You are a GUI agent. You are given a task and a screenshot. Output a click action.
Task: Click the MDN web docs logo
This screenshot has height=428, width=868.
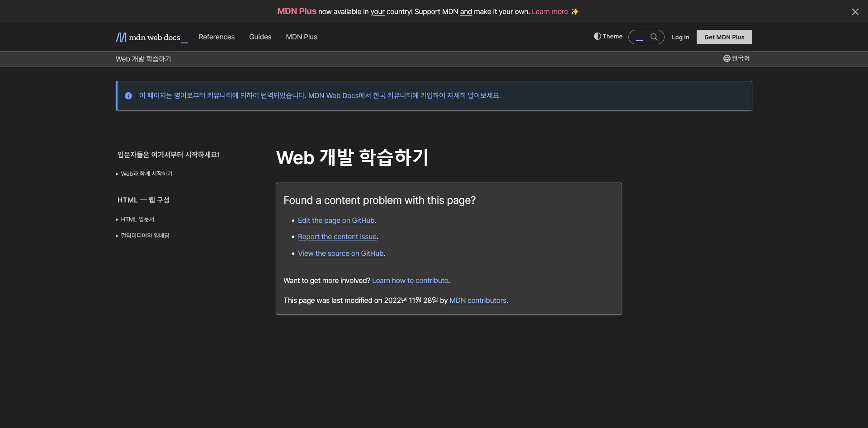(x=151, y=37)
